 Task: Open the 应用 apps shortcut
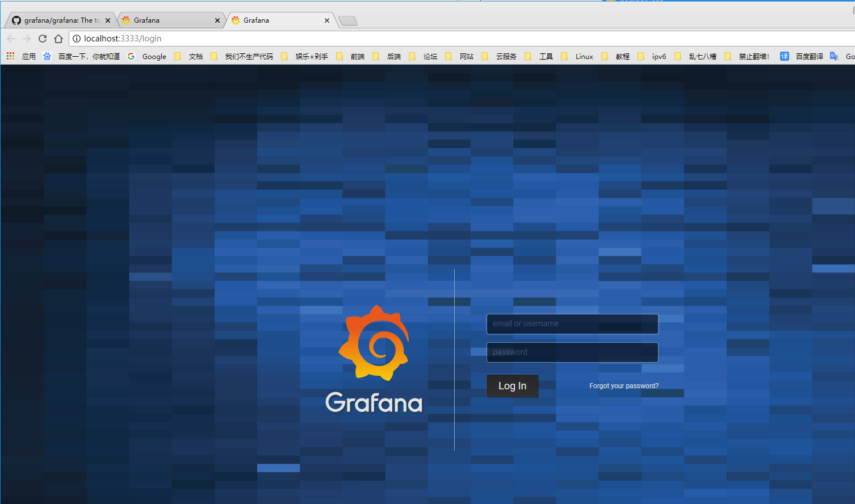tap(21, 56)
